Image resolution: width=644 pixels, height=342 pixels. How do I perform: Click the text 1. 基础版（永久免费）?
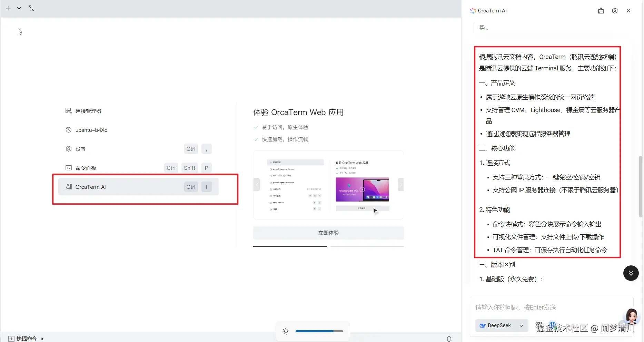511,279
